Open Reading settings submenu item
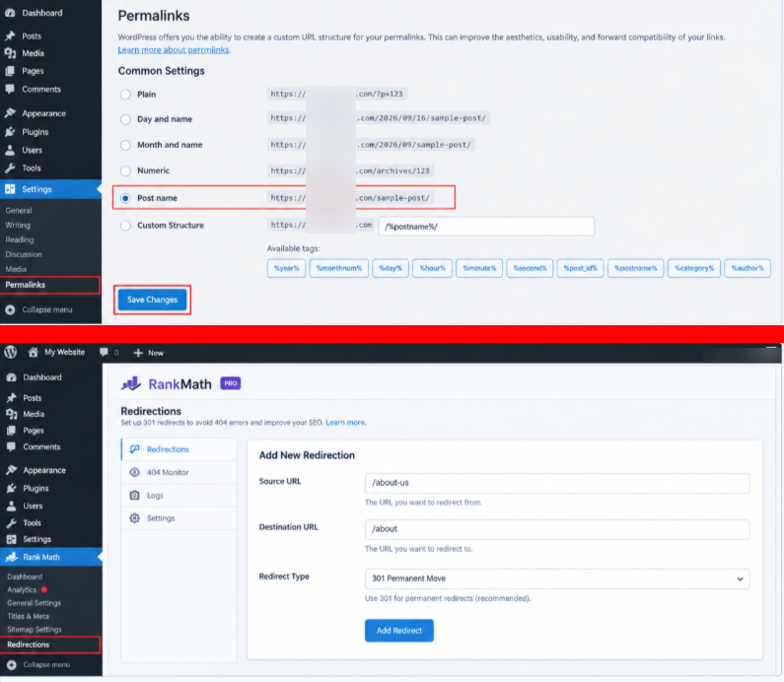This screenshot has width=784, height=682. 20,239
